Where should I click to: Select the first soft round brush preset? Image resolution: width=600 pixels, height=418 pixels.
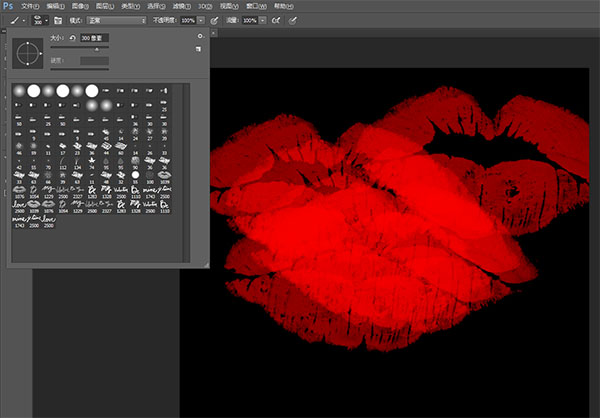[19, 91]
